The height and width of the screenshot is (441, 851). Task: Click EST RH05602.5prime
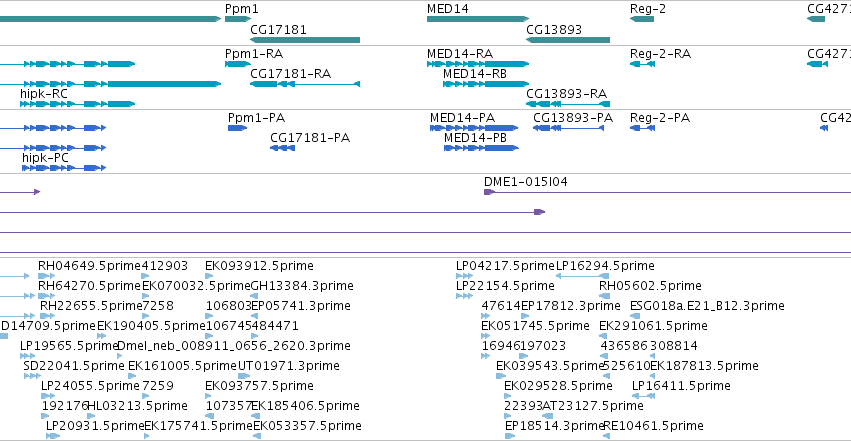tap(650, 286)
